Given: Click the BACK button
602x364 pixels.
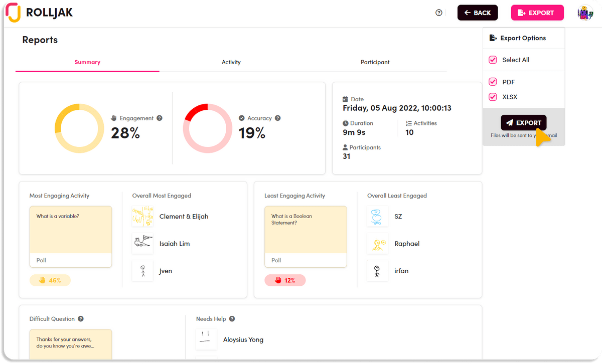Looking at the screenshot, I should (478, 13).
